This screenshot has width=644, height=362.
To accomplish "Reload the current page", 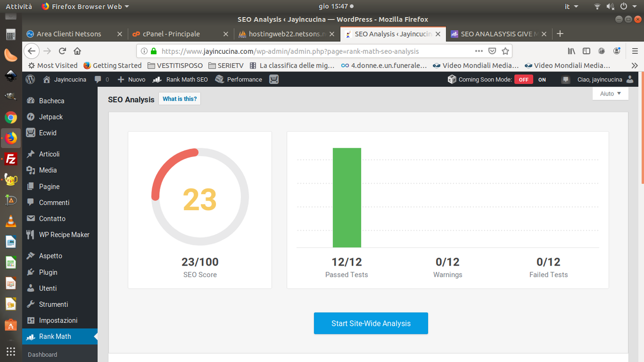I will click(x=62, y=51).
